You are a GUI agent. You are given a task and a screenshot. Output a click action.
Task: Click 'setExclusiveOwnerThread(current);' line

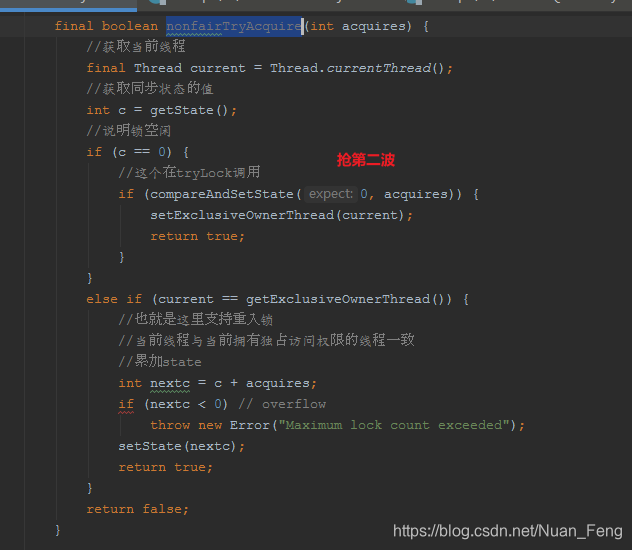point(281,215)
